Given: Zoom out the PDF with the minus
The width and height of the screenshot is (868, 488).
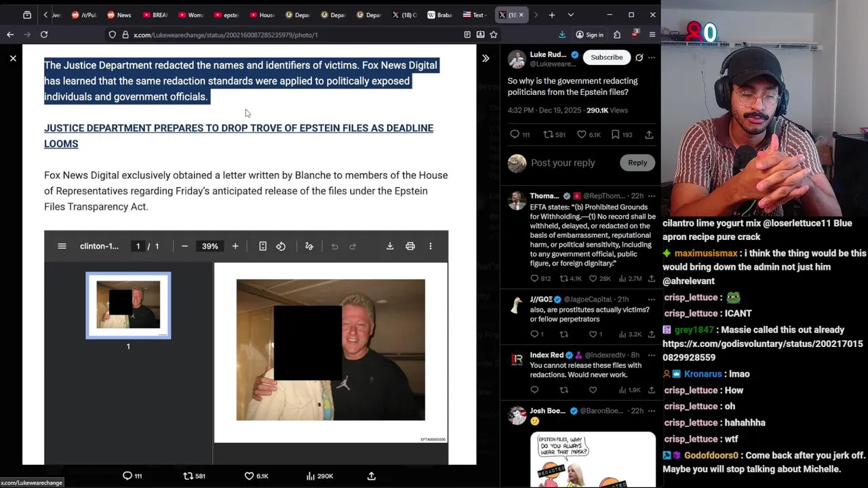Looking at the screenshot, I should [x=184, y=246].
